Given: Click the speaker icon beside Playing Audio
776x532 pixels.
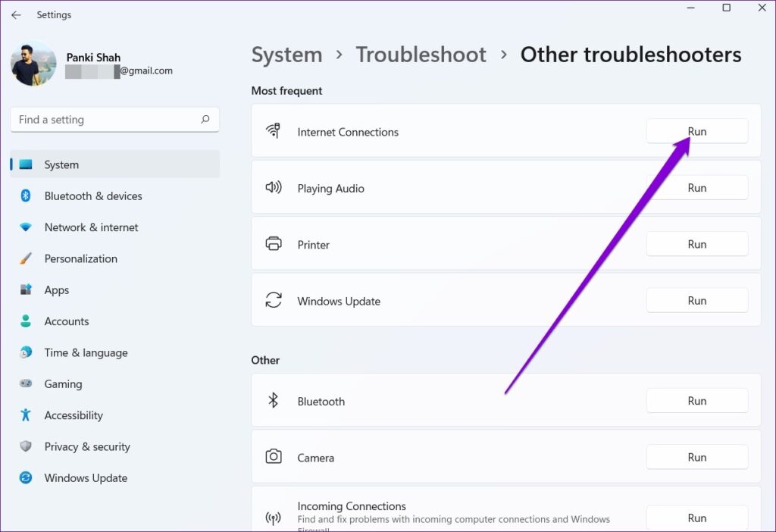Looking at the screenshot, I should tap(274, 188).
